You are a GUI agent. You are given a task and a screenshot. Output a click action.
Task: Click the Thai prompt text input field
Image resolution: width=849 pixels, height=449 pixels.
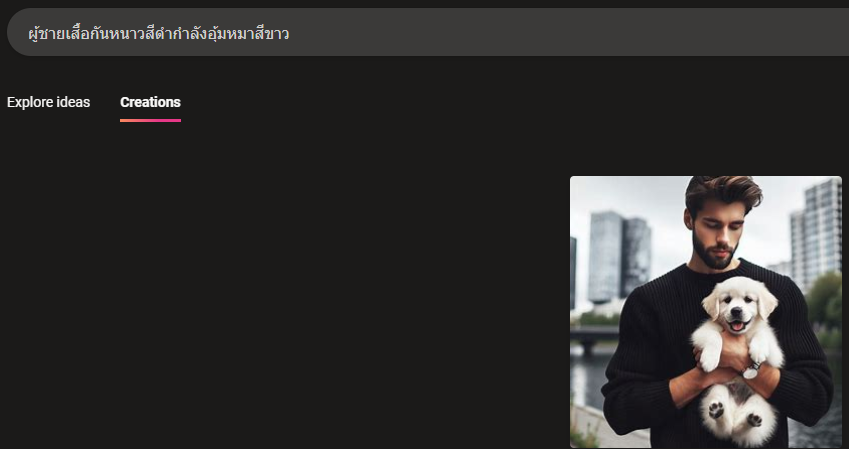click(428, 32)
